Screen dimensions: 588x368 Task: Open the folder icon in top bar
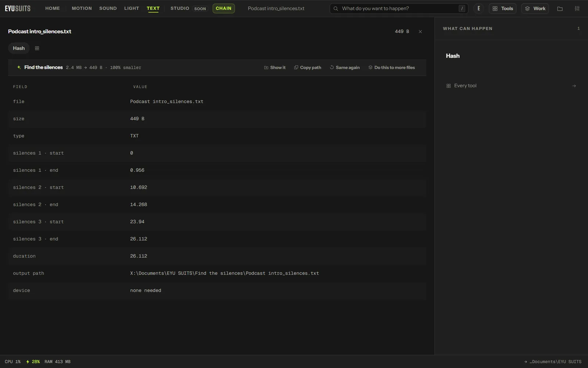tap(560, 8)
